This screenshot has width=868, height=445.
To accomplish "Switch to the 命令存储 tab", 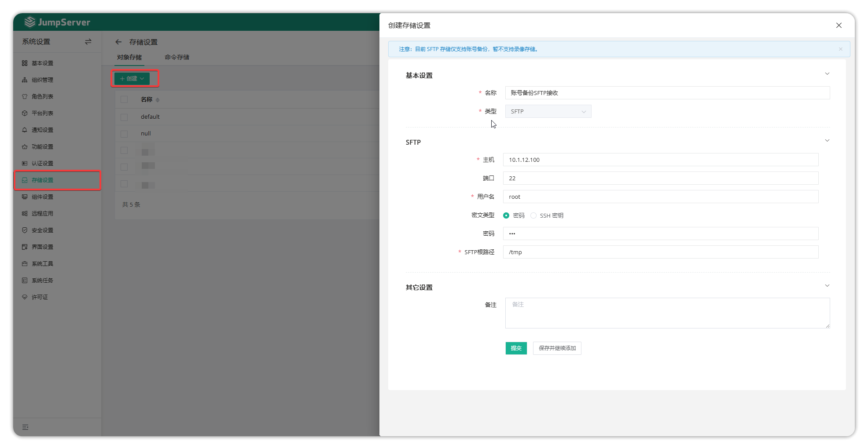I will point(177,57).
